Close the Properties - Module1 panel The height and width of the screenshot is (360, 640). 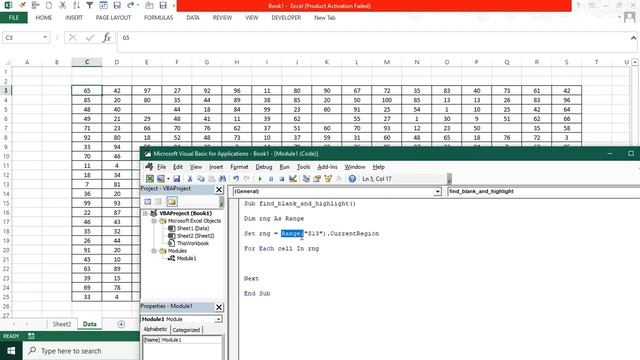[219, 307]
